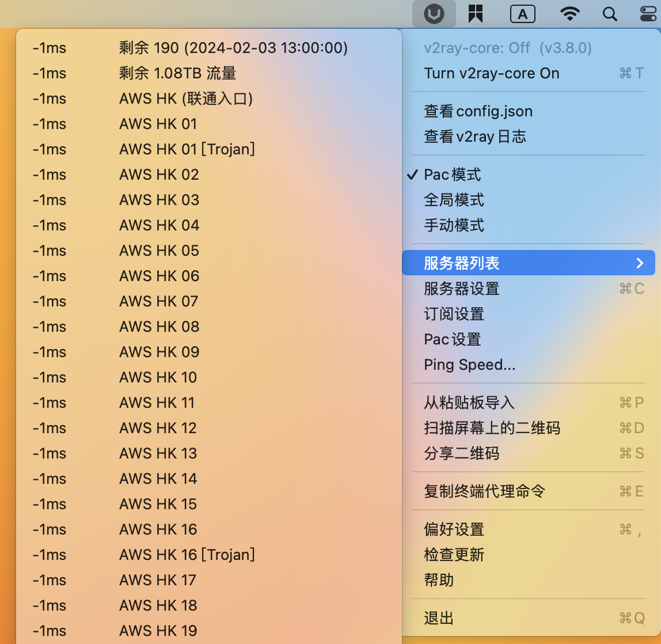Select server AWS HK 05
661x644 pixels.
[209, 251]
